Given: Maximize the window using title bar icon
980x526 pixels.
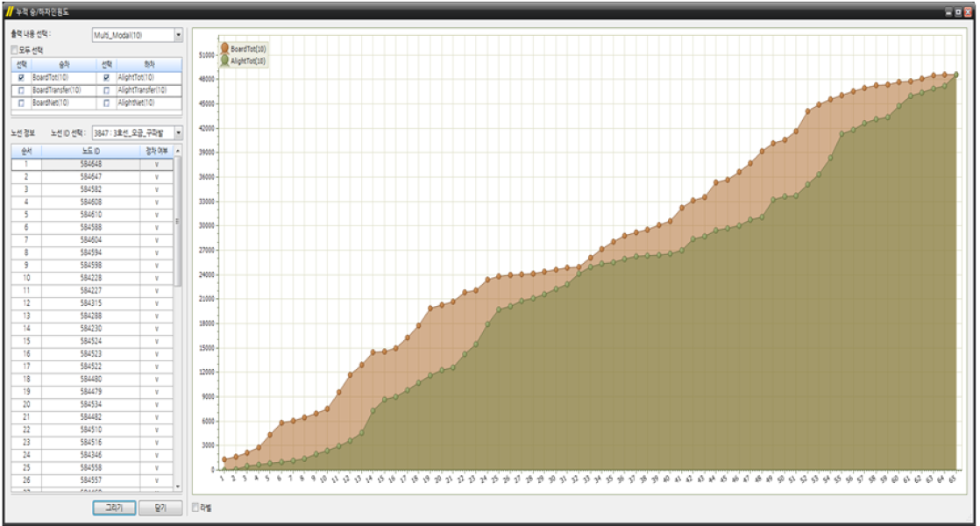Looking at the screenshot, I should [x=958, y=12].
